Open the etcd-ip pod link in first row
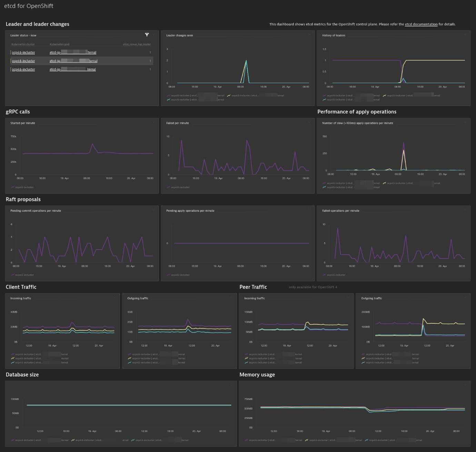The image size is (476, 452). (x=73, y=52)
